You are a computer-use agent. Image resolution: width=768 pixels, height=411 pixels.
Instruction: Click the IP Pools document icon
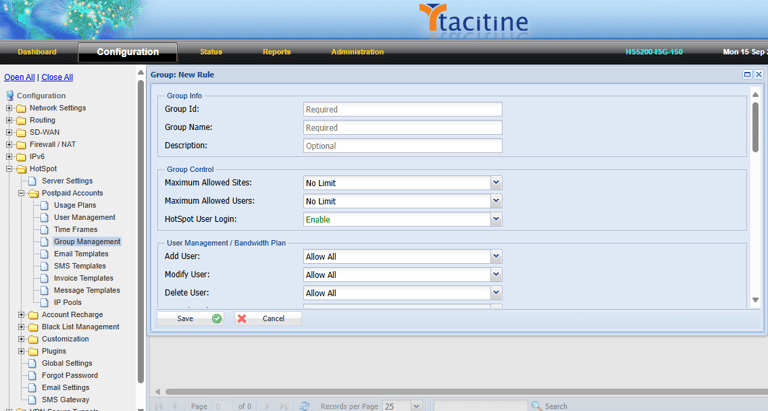click(x=45, y=303)
